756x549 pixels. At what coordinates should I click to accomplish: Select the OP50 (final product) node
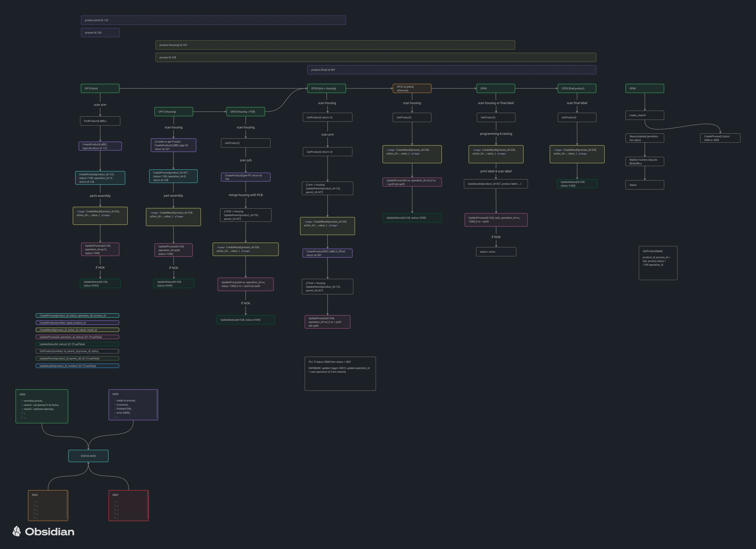pos(577,88)
